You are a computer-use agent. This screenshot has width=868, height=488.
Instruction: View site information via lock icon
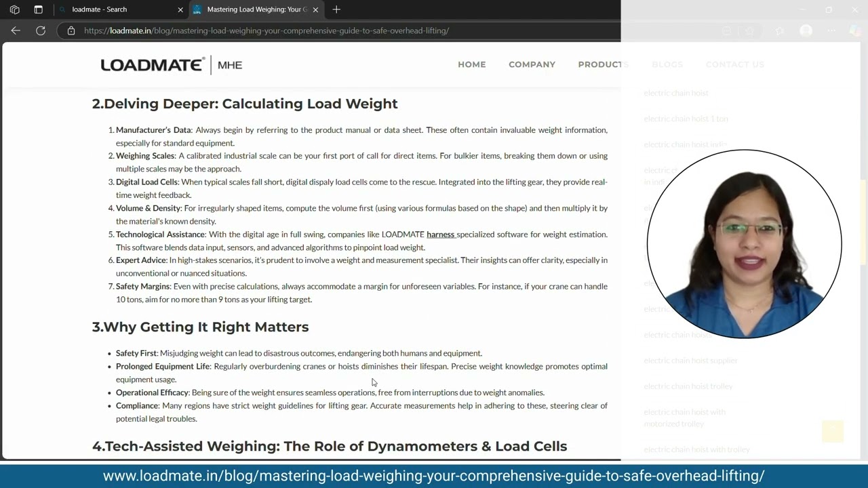click(x=71, y=30)
